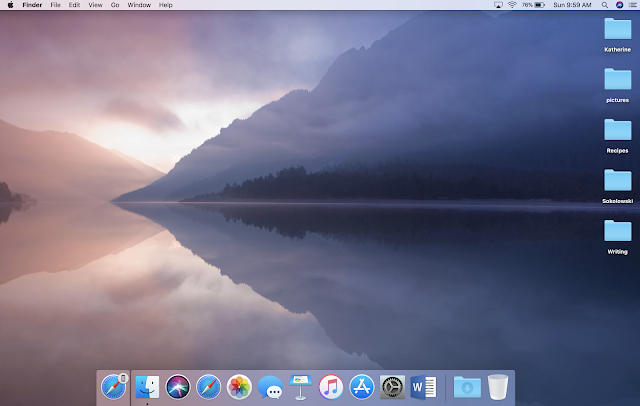Open the Trash in the dock
Viewport: 640px width, 406px height.
[x=498, y=387]
